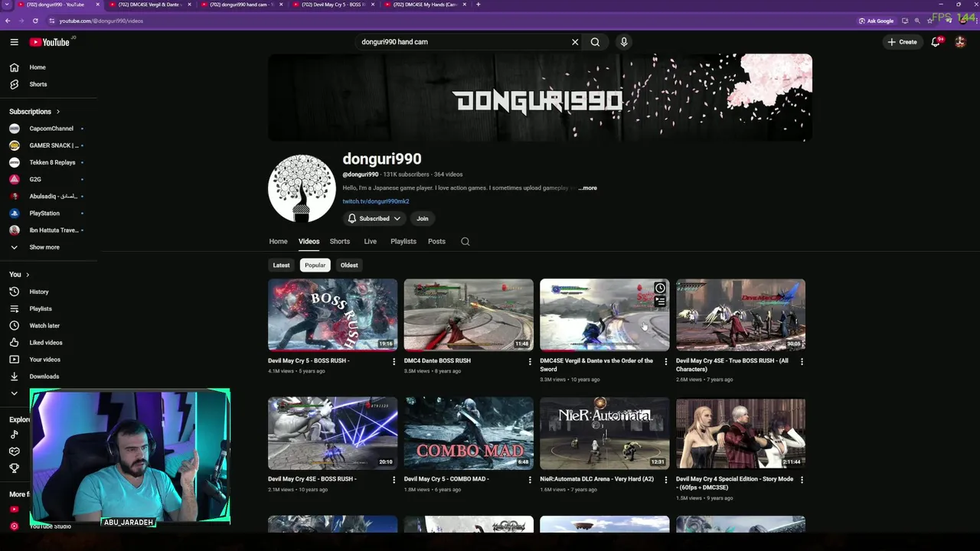This screenshot has height=551, width=980.
Task: Switch to the channel Videos tab
Action: 309,241
